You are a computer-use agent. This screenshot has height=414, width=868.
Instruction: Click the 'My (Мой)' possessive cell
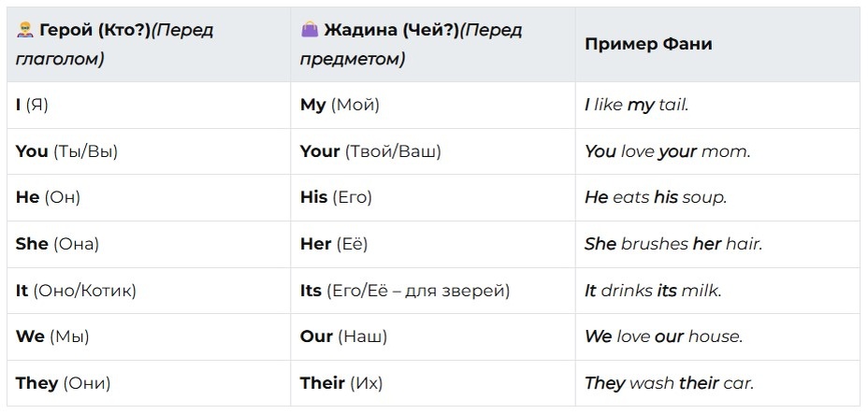pyautogui.click(x=433, y=105)
